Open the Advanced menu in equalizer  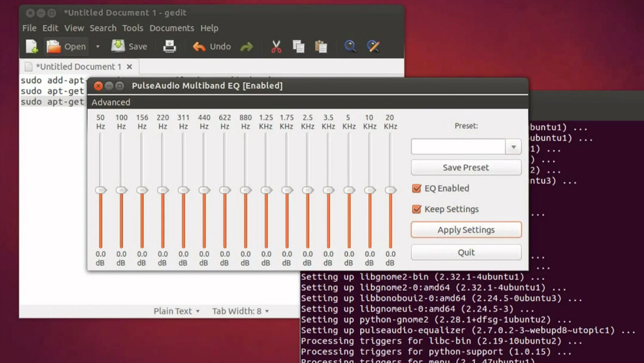point(111,103)
